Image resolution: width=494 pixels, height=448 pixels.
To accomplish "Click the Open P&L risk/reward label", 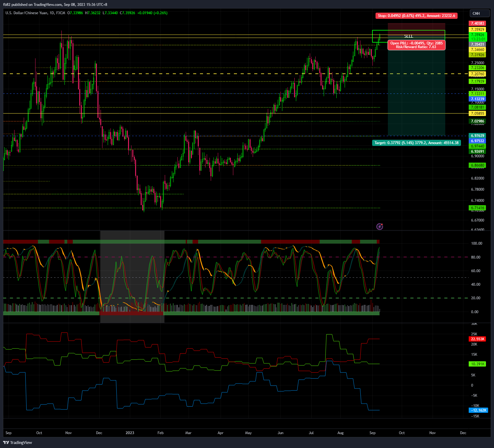I will point(416,45).
